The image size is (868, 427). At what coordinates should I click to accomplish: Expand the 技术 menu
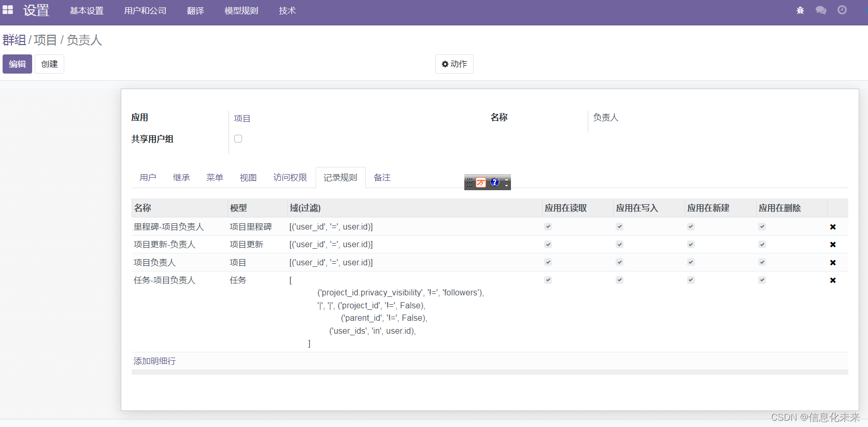(287, 11)
